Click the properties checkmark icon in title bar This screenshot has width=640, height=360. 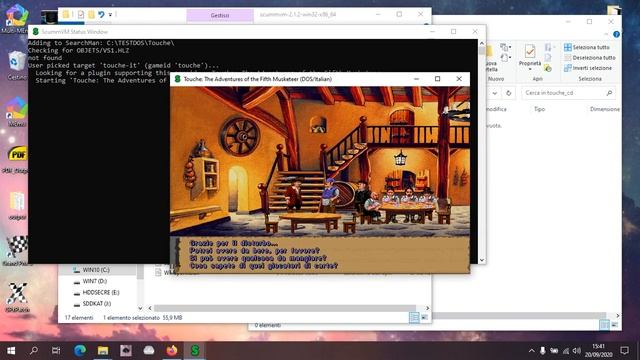(x=81, y=15)
